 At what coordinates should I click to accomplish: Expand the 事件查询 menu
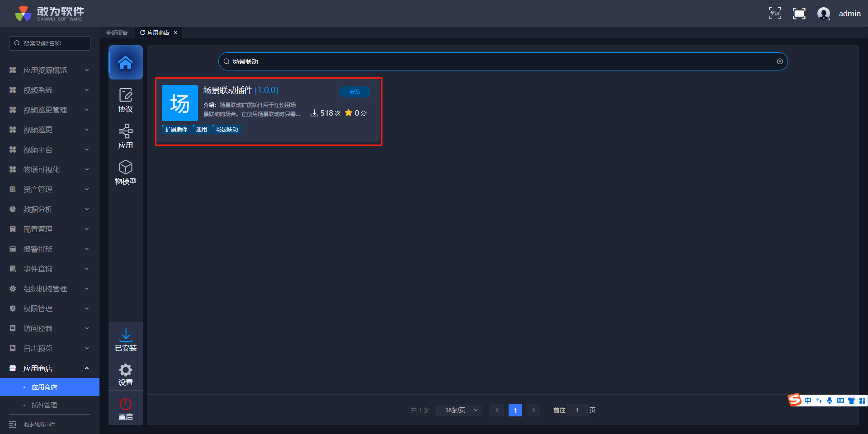[x=50, y=269]
